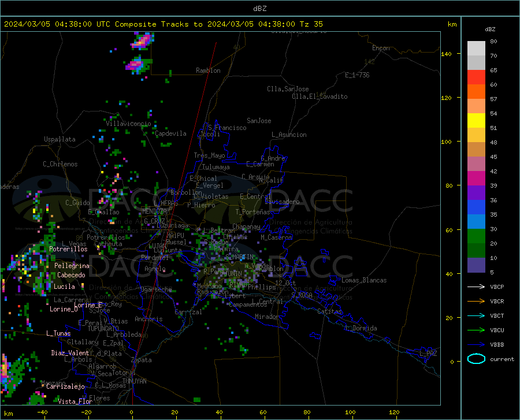Image resolution: width=520 pixels, height=420 pixels.
Task: Click the white VBCP arrow in legend
Action: [476, 287]
